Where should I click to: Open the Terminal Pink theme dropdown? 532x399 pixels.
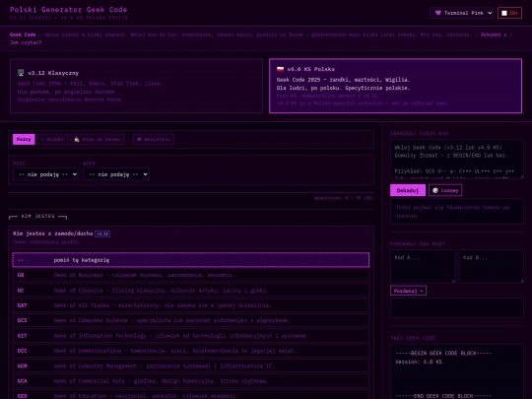point(461,13)
